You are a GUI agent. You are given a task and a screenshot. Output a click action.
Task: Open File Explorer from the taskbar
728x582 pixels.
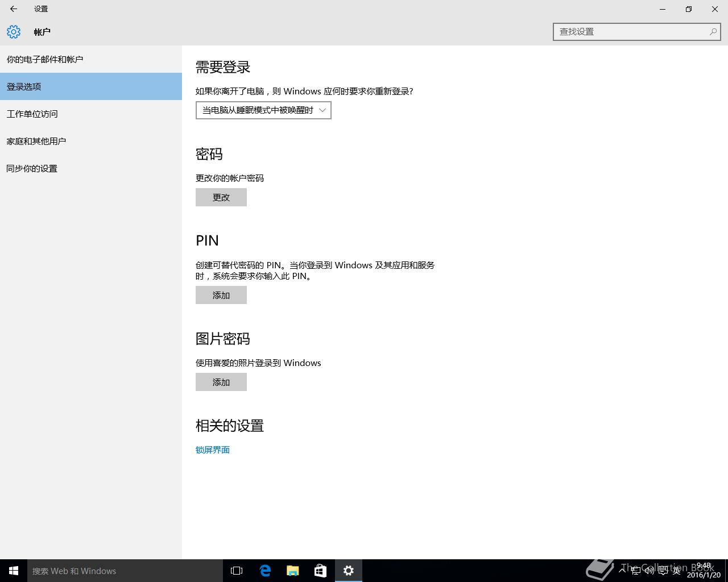click(x=293, y=571)
